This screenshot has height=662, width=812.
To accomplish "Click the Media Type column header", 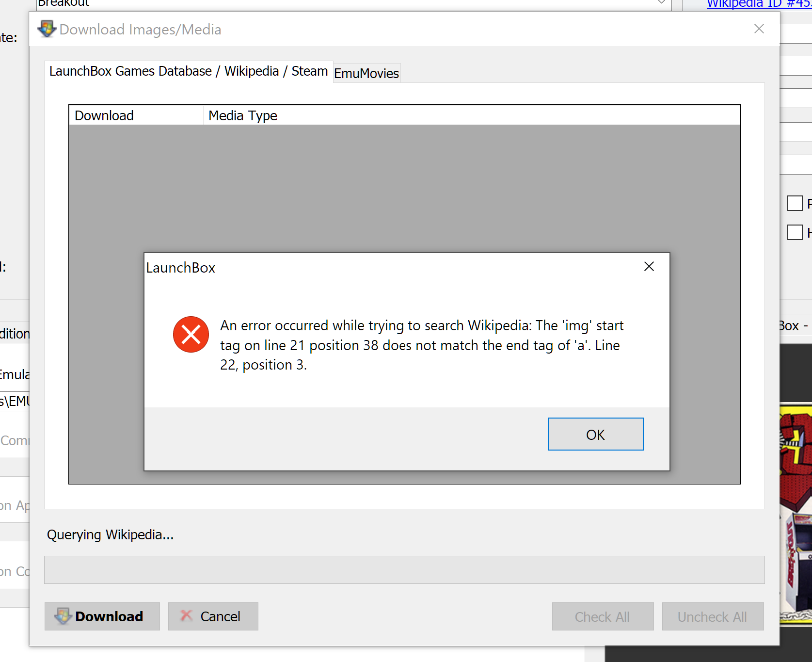I will [471, 115].
